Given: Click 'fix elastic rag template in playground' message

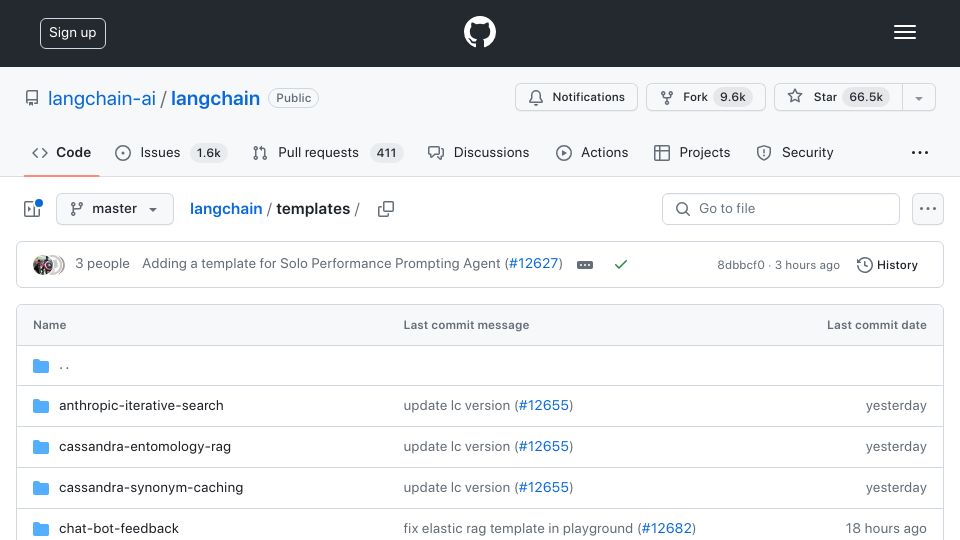Looking at the screenshot, I should point(518,528).
